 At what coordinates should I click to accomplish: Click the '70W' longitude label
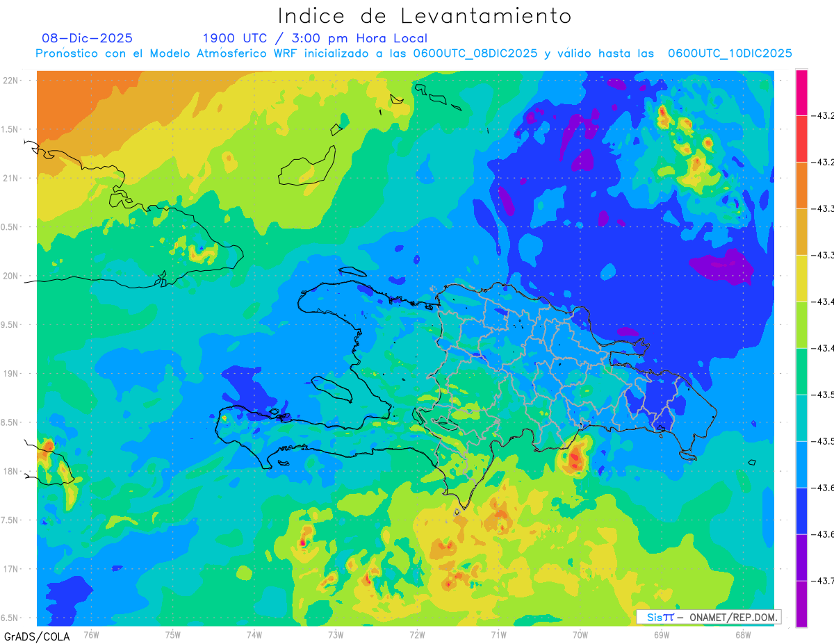point(580,634)
